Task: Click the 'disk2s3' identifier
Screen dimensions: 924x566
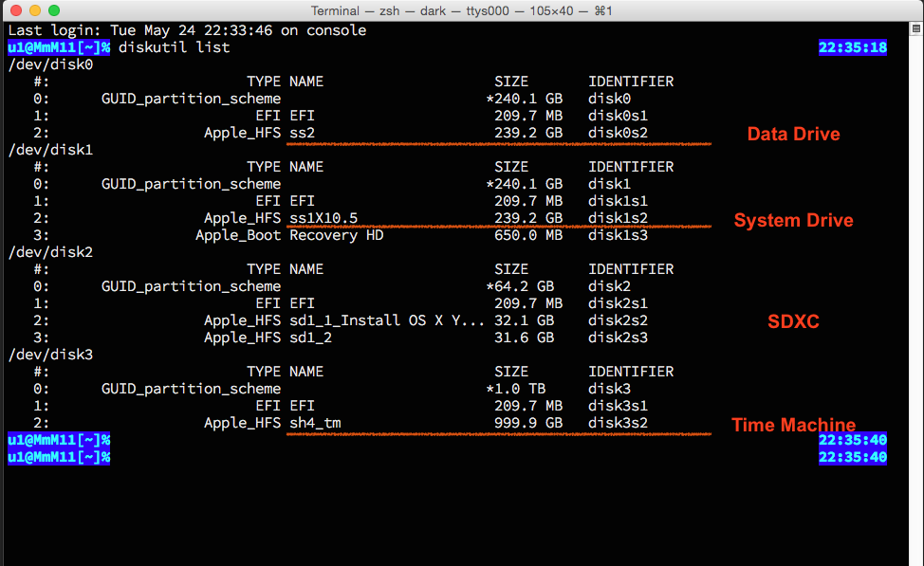Action: click(619, 338)
